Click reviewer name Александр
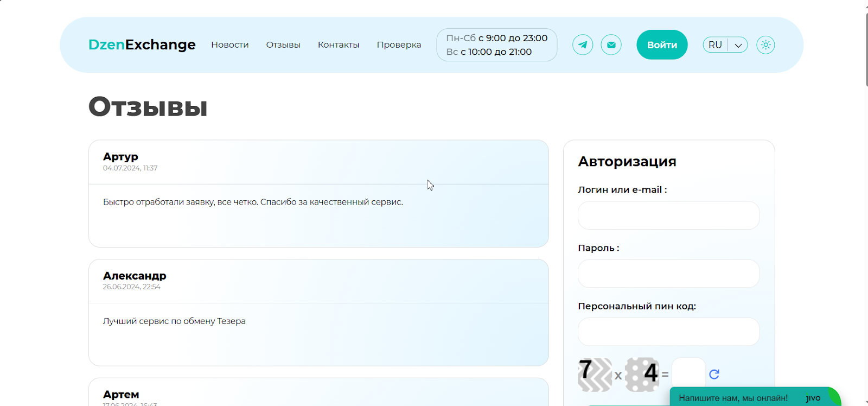The height and width of the screenshot is (406, 868). point(135,276)
